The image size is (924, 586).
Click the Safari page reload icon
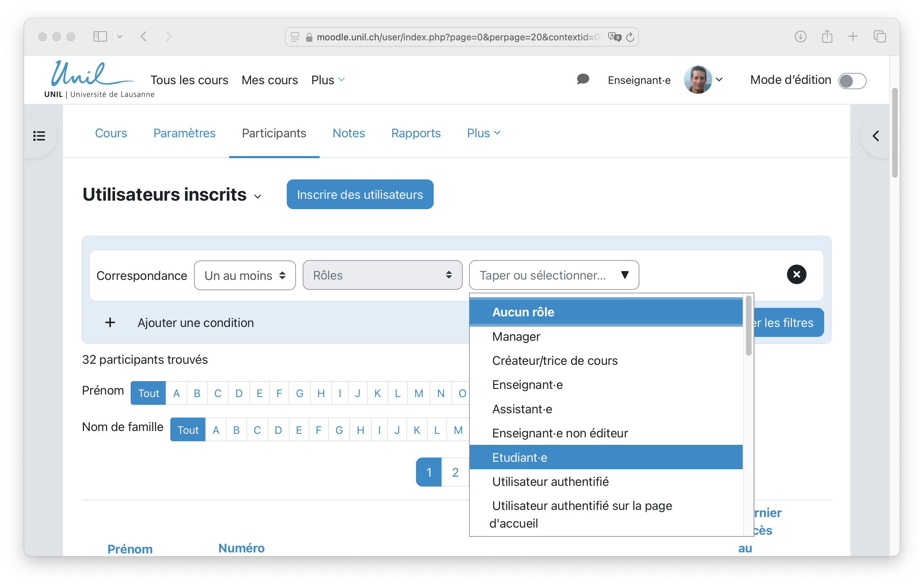tap(630, 37)
